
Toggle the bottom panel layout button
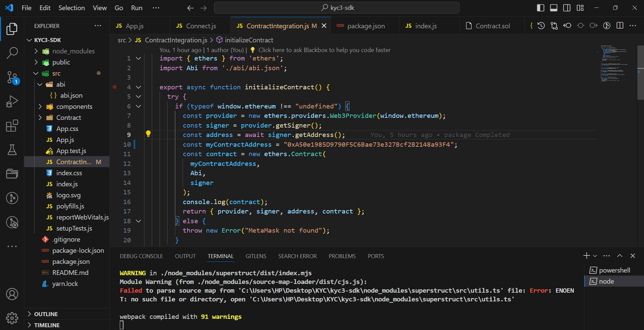[x=554, y=8]
